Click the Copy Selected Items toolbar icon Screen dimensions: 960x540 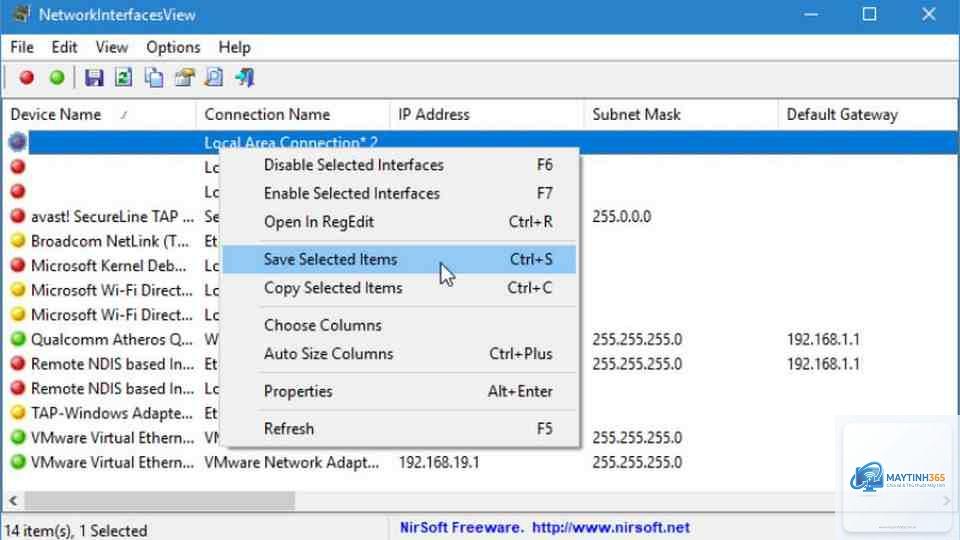pyautogui.click(x=154, y=78)
